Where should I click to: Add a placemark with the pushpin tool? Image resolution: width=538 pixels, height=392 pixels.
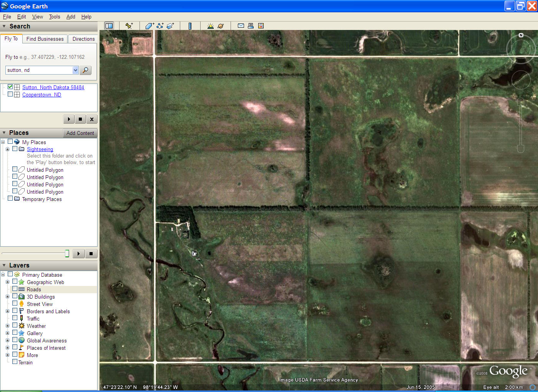point(129,26)
